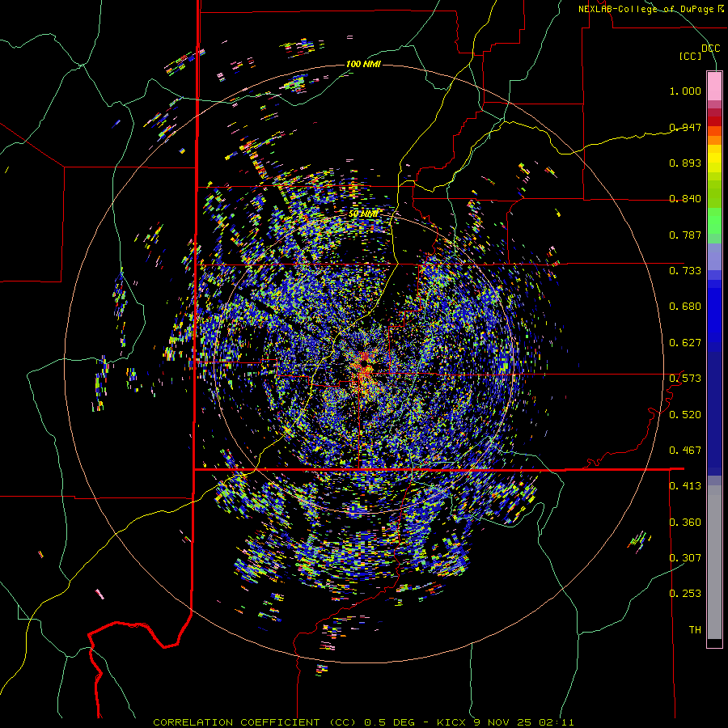Screen dimensions: 728x728
Task: Select the 0.947 legend value
Action: pyautogui.click(x=685, y=127)
